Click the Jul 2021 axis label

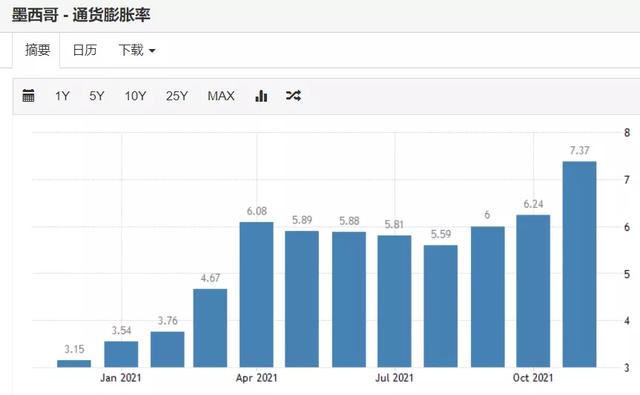(394, 378)
